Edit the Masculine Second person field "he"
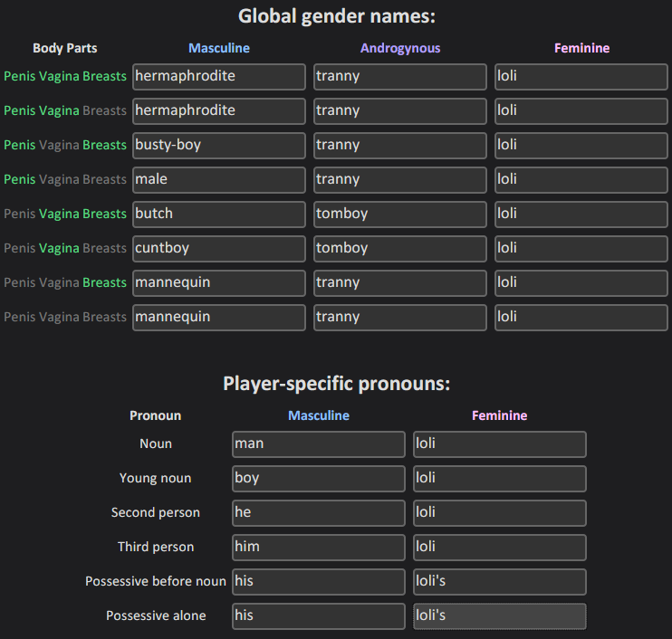Image resolution: width=672 pixels, height=639 pixels. (x=318, y=513)
